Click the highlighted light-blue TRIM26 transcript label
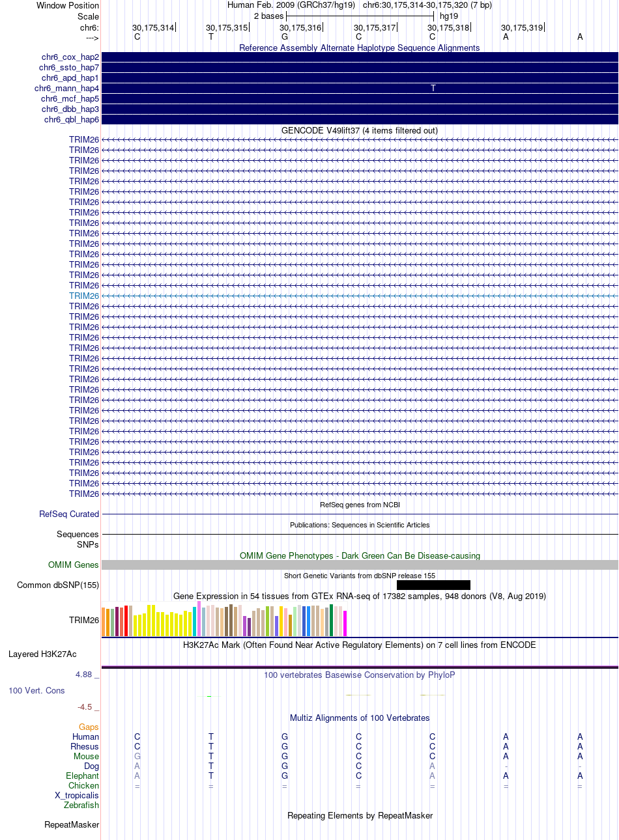The image size is (619, 840). coord(84,296)
